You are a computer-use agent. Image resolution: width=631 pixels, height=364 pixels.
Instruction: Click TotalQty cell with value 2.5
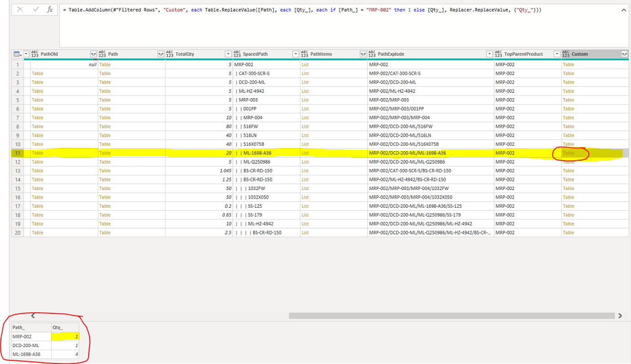199,232
